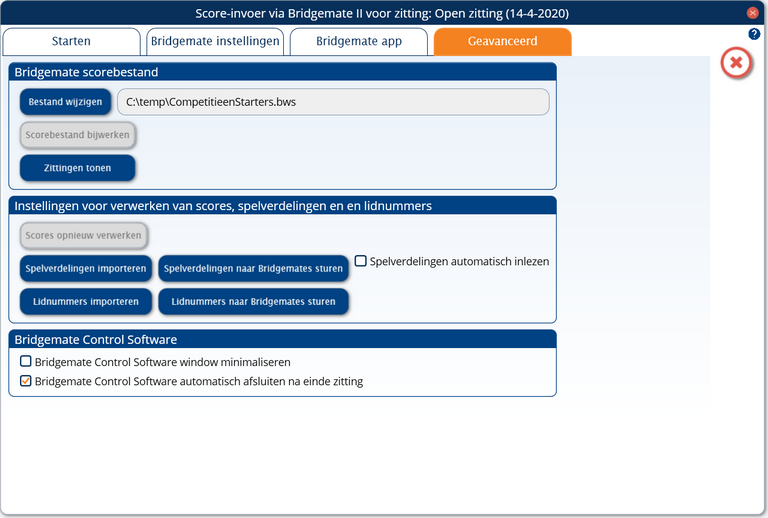Select the Bridgemate app tab
Screen dimensions: 768x518
click(359, 42)
